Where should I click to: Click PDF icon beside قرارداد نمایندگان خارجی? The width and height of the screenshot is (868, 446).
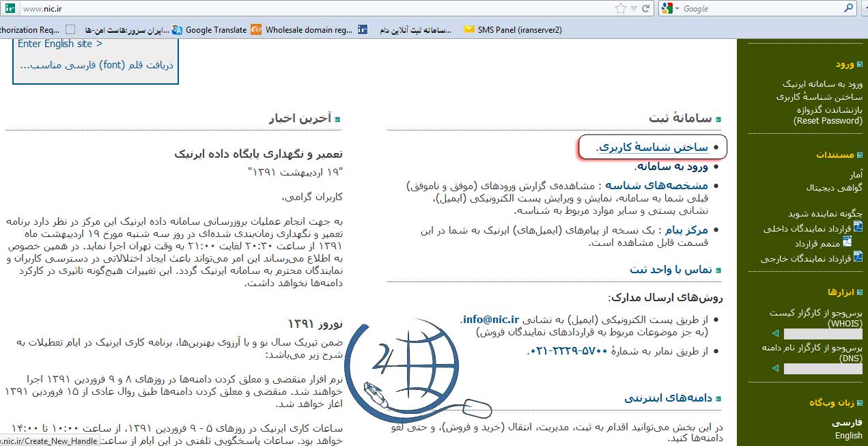[858, 256]
